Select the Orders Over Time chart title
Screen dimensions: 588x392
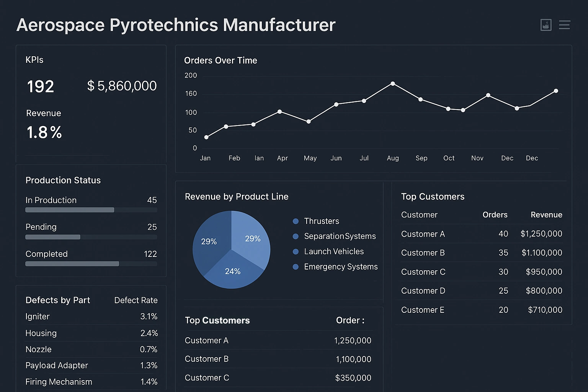220,60
